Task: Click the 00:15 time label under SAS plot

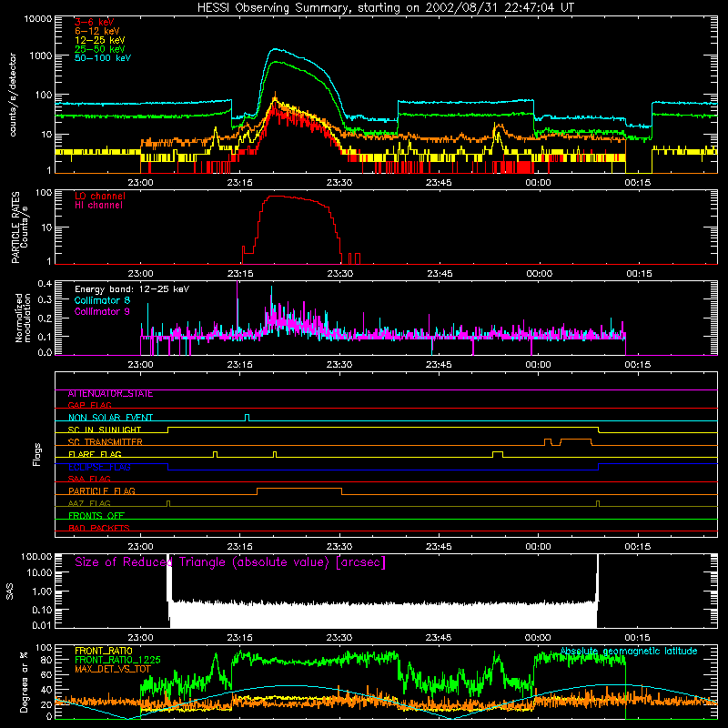Action: 638,638
